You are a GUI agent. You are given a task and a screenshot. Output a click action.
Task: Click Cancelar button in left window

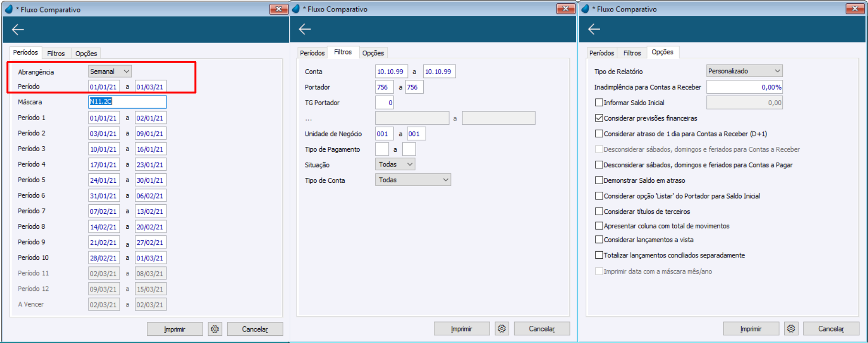[255, 329]
